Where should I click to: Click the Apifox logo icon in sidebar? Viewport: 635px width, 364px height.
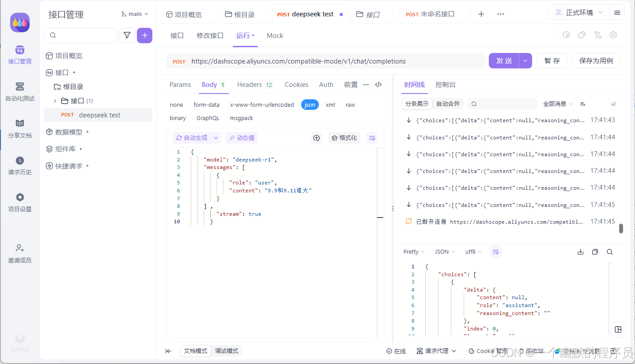20,23
